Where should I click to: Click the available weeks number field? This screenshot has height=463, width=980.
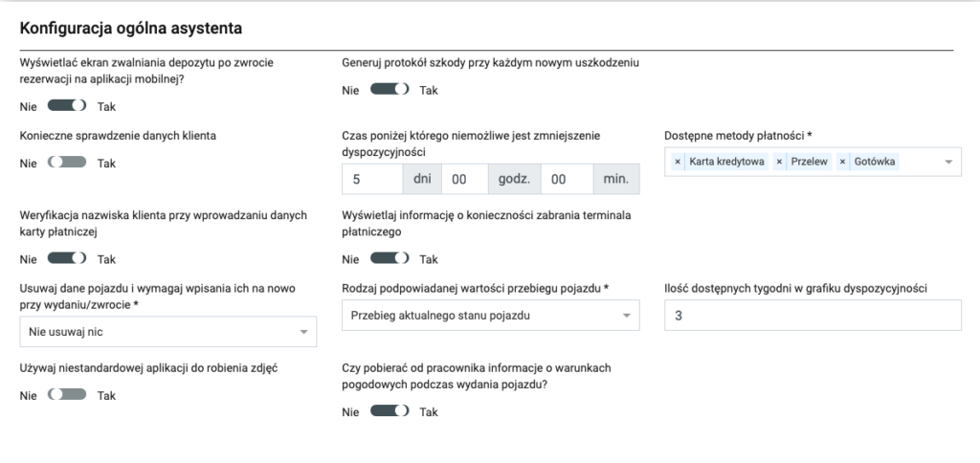(x=813, y=315)
